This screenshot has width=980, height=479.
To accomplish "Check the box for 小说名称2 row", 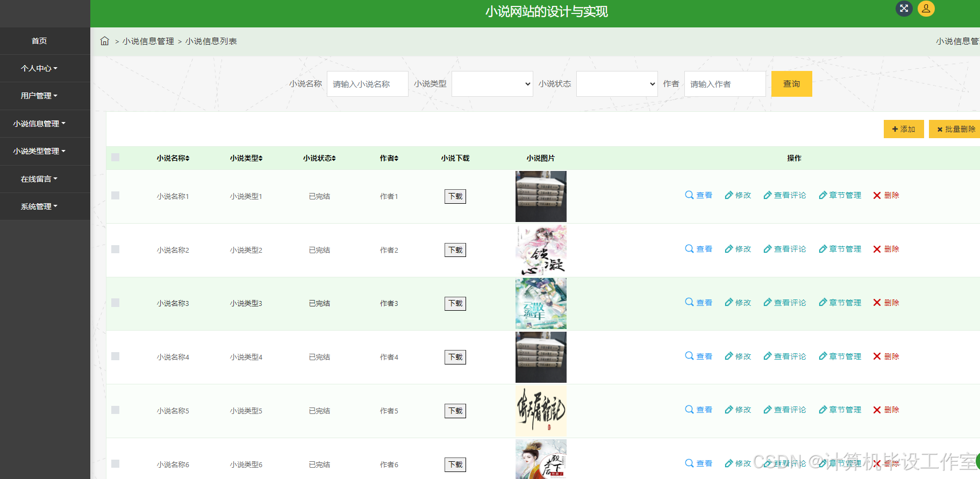I will click(x=115, y=249).
